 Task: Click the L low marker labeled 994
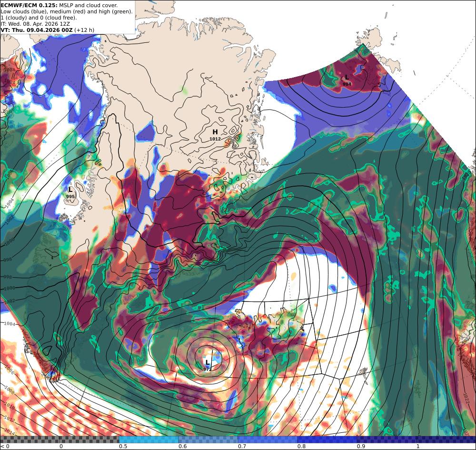click(347, 77)
